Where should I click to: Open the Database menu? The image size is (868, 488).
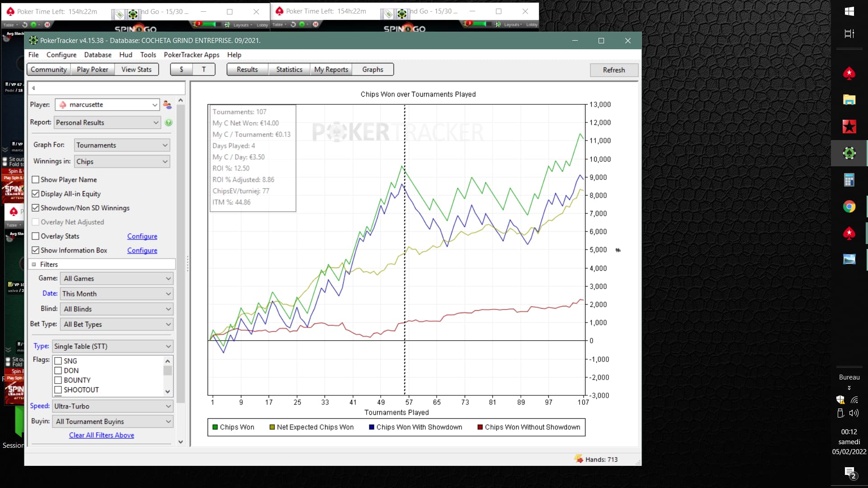pyautogui.click(x=98, y=55)
